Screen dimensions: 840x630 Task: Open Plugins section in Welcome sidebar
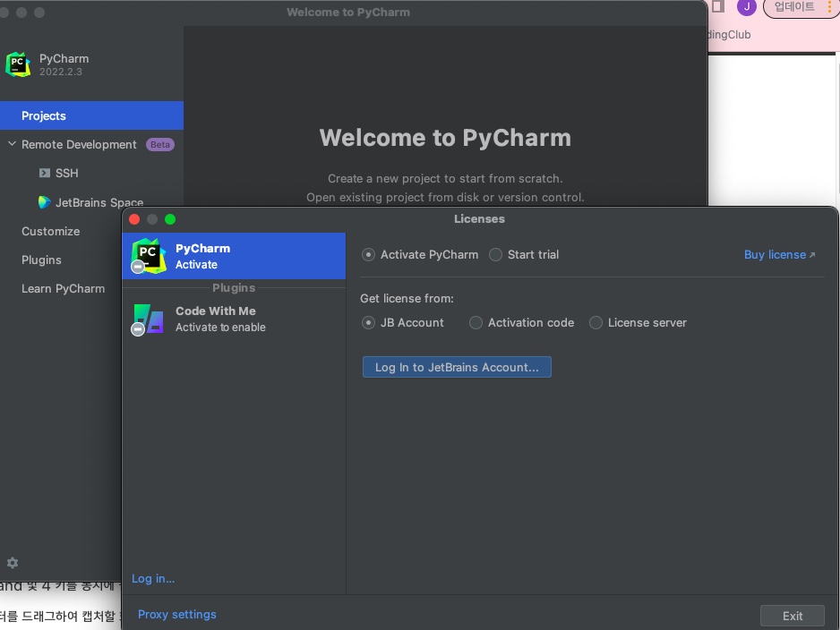point(41,260)
